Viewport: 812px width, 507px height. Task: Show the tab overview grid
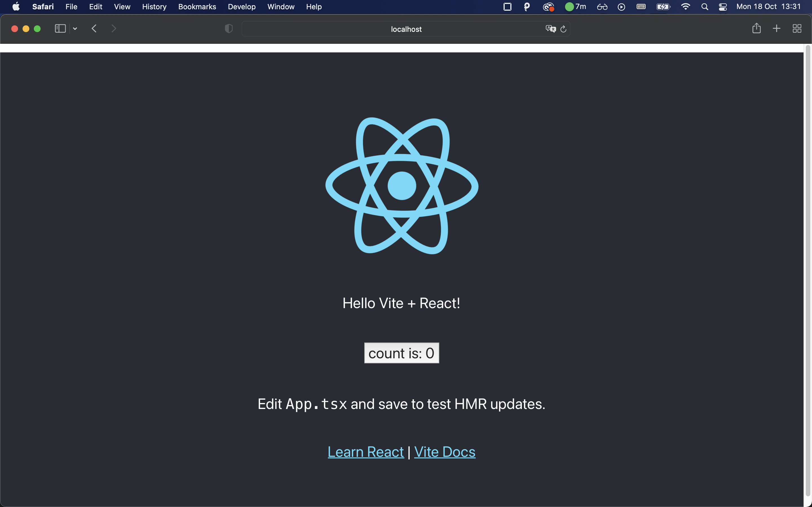coord(797,28)
